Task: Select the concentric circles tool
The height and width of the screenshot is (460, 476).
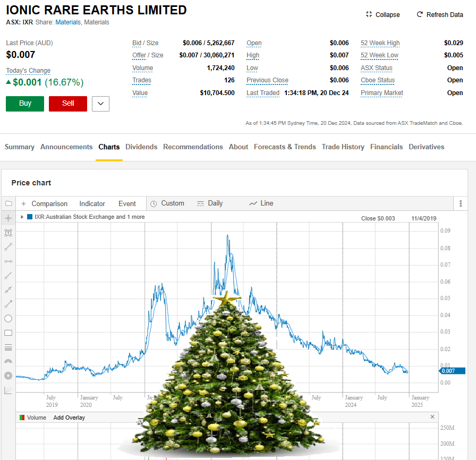Action: (8, 376)
